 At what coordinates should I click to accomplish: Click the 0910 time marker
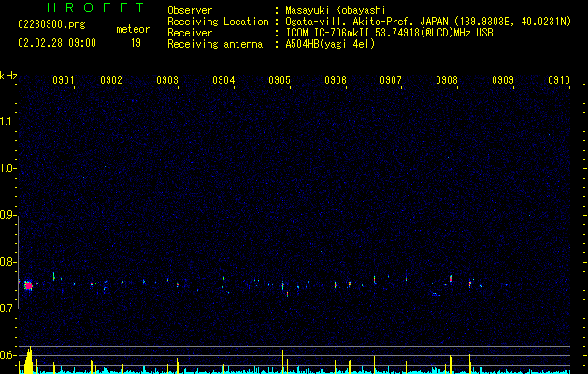(x=559, y=80)
